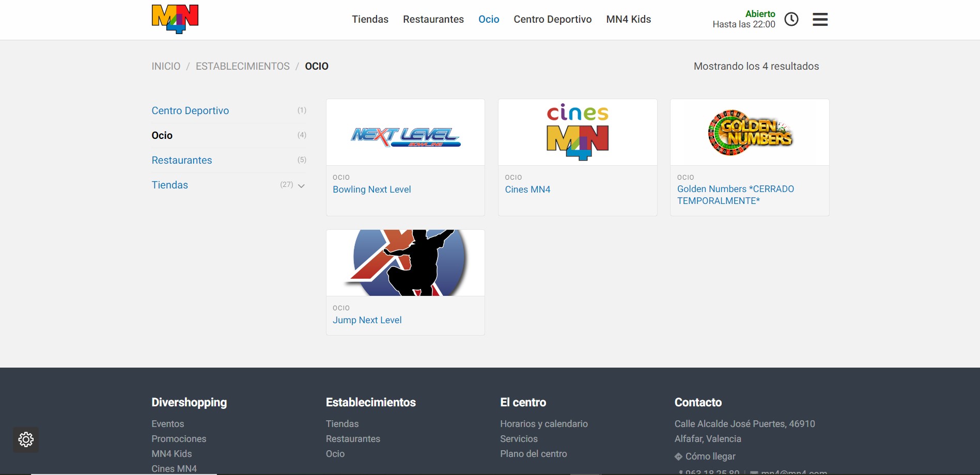The width and height of the screenshot is (980, 475).
Task: Open cookie settings gear icon
Action: coord(26,439)
